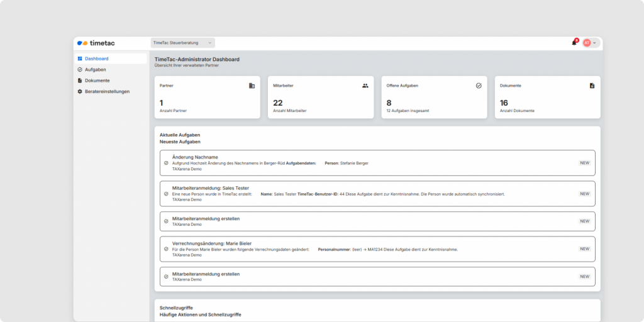Open the Mitarbeiteranmeldung: Sales Tester task title
The image size is (644, 322).
tap(211, 188)
